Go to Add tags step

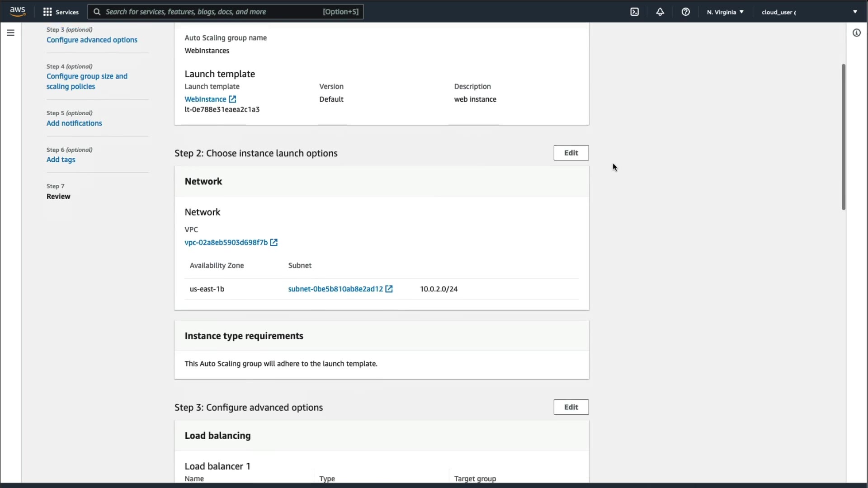61,160
